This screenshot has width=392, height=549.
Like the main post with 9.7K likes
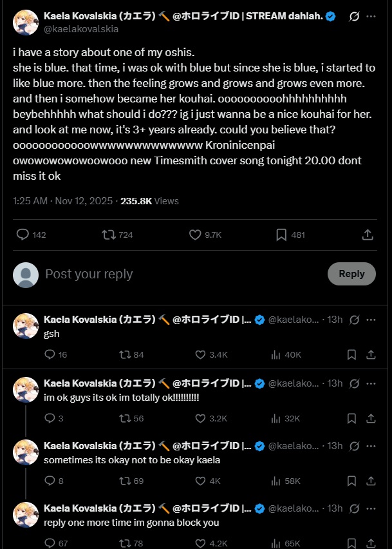tap(196, 235)
